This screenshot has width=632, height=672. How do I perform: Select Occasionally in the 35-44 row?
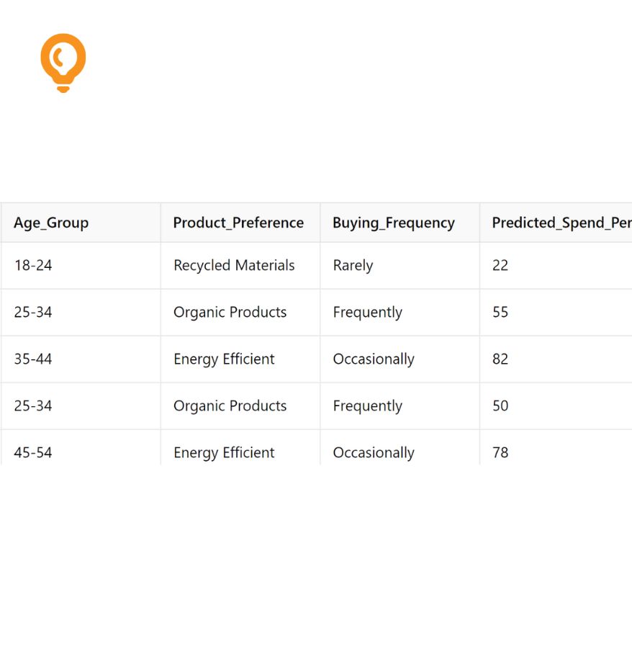374,359
